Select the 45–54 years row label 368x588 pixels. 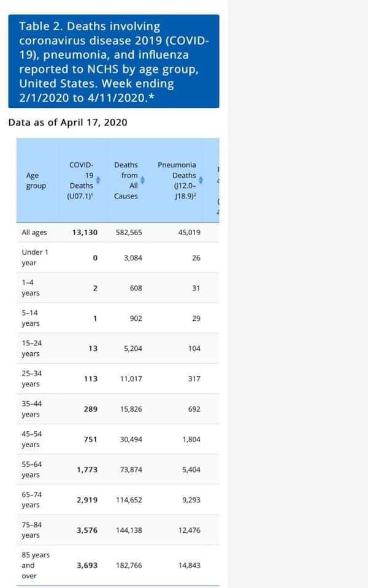pos(31,439)
